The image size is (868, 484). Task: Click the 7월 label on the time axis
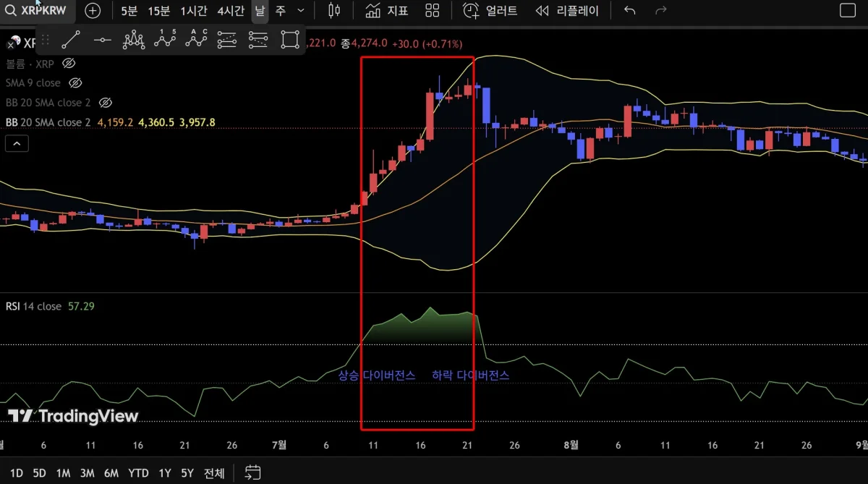pyautogui.click(x=279, y=445)
